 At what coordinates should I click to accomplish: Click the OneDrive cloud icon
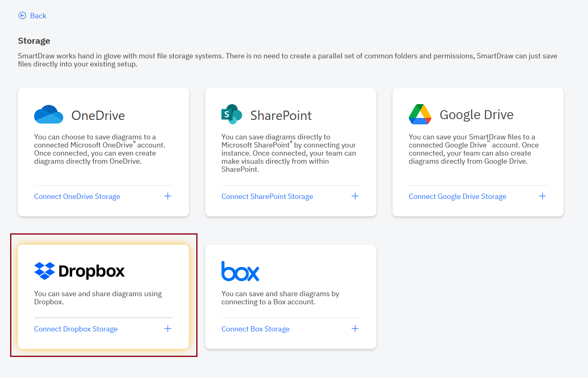tap(48, 115)
